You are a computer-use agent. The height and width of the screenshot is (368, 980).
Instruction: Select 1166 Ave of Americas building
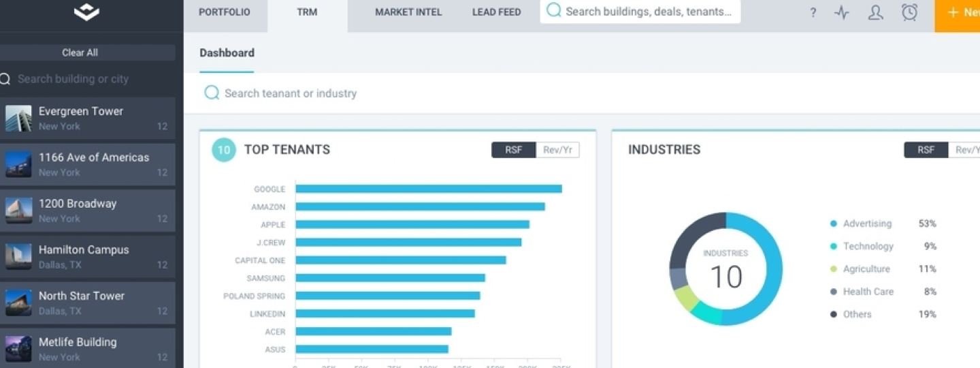pyautogui.click(x=88, y=164)
